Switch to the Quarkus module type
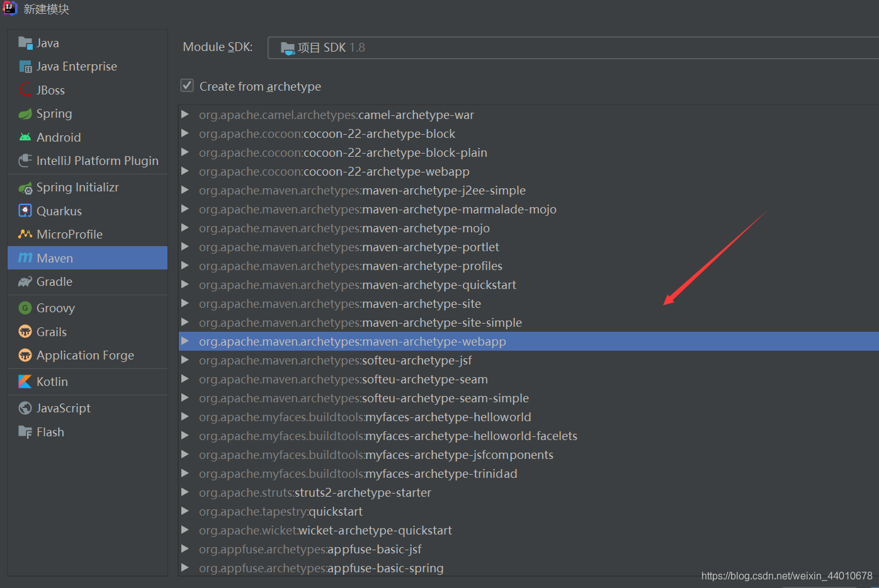This screenshot has height=588, width=879. pos(88,211)
